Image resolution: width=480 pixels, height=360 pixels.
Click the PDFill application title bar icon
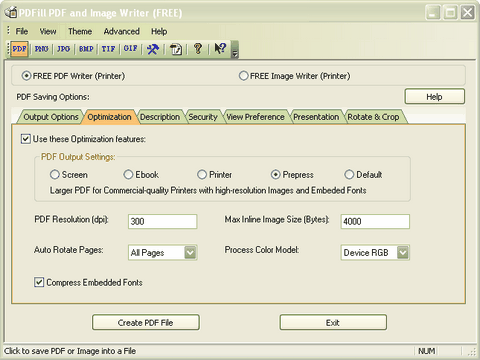(x=11, y=12)
